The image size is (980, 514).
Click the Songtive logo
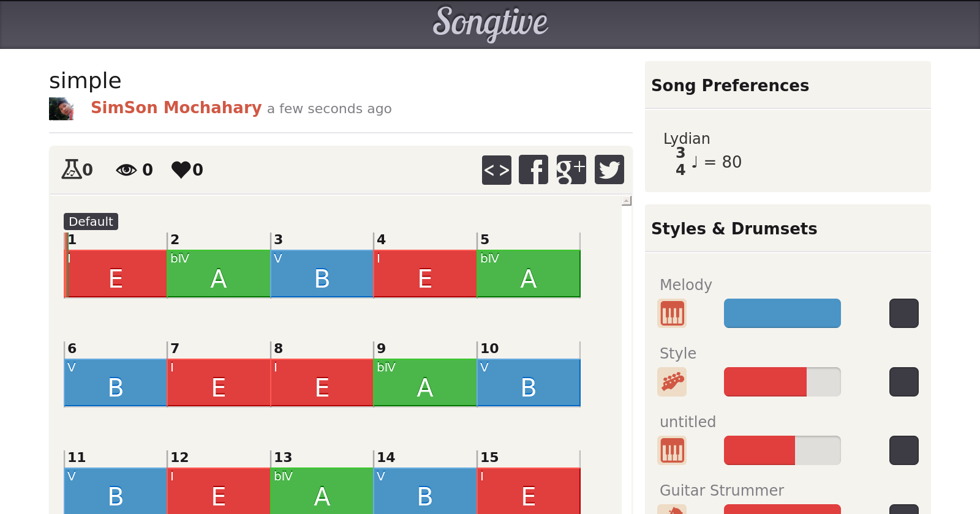tap(490, 23)
